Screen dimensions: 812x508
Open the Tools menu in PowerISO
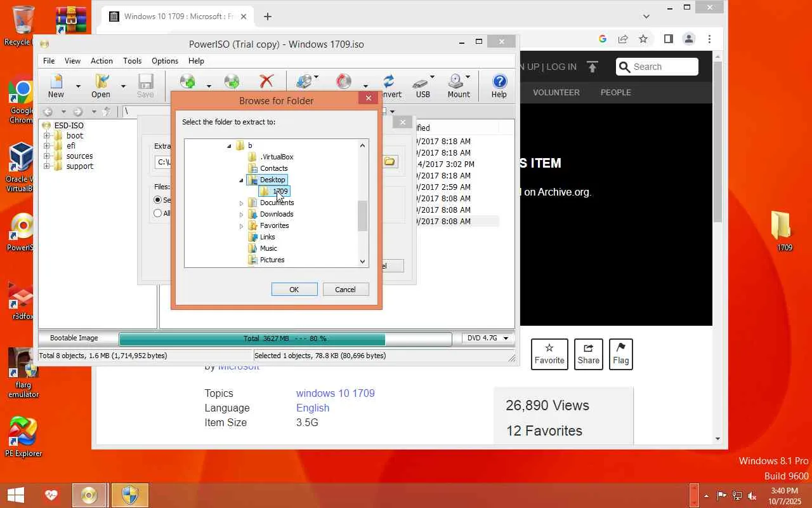coord(132,61)
